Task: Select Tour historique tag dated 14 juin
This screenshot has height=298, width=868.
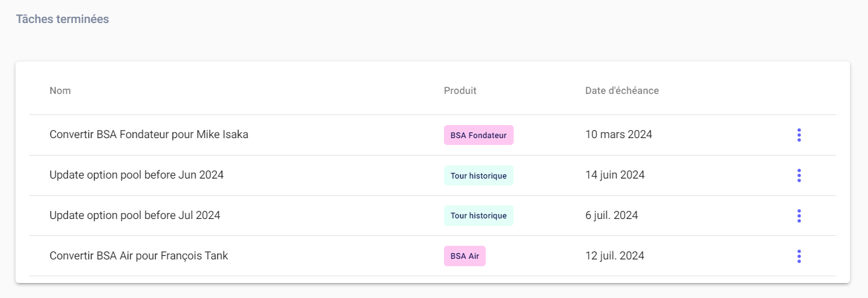Action: pos(478,175)
